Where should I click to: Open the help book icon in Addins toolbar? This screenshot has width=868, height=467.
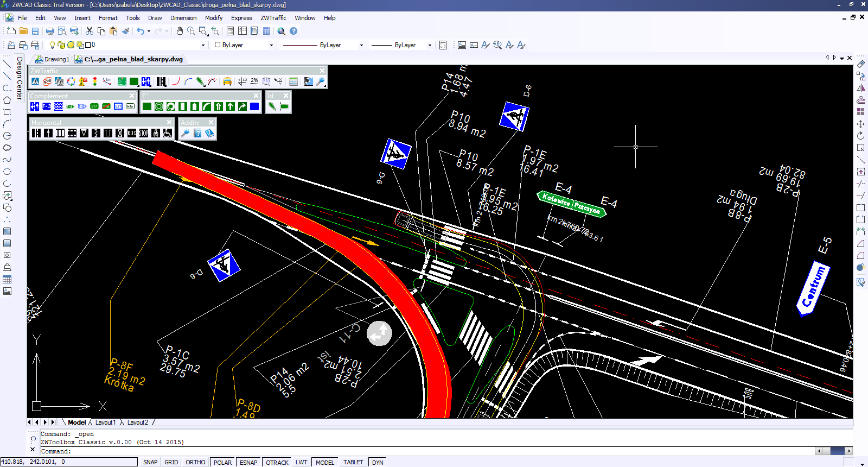[x=209, y=133]
